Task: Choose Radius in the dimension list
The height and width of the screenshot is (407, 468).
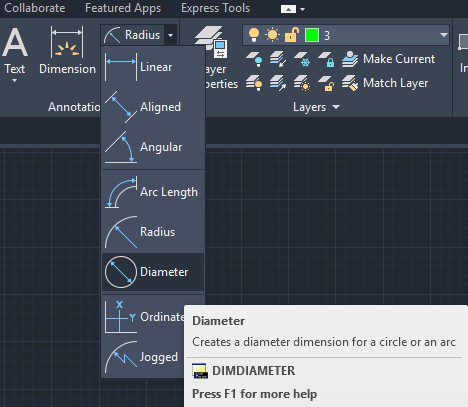Action: click(153, 232)
